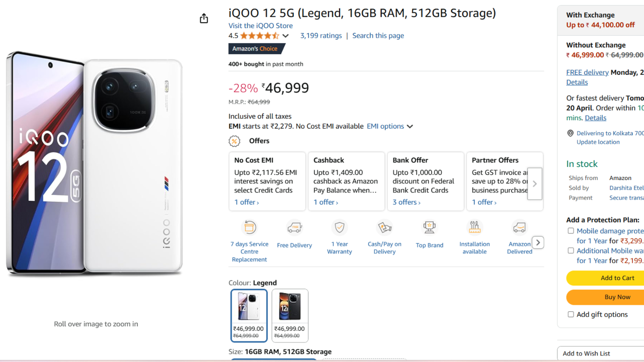This screenshot has width=644, height=362.
Task: Click the share icon above product image
Action: tap(204, 19)
